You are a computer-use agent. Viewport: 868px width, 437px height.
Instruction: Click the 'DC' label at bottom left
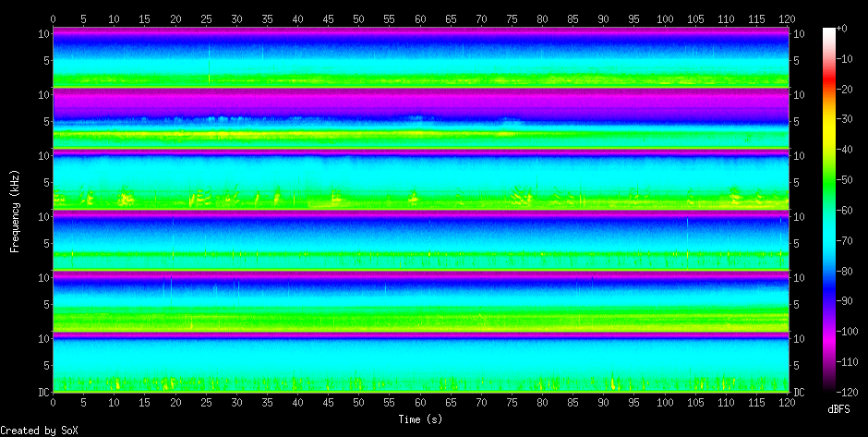(42, 392)
